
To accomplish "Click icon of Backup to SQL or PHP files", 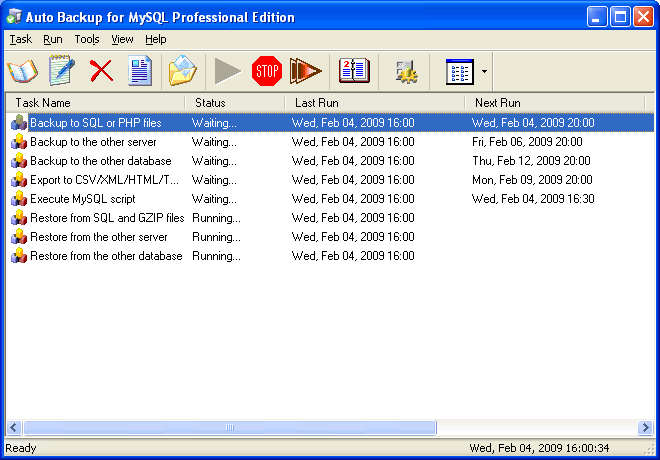I will pyautogui.click(x=19, y=123).
